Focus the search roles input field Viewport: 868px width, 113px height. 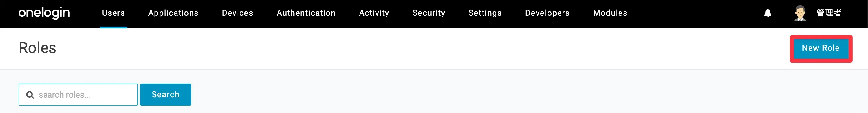tap(78, 94)
